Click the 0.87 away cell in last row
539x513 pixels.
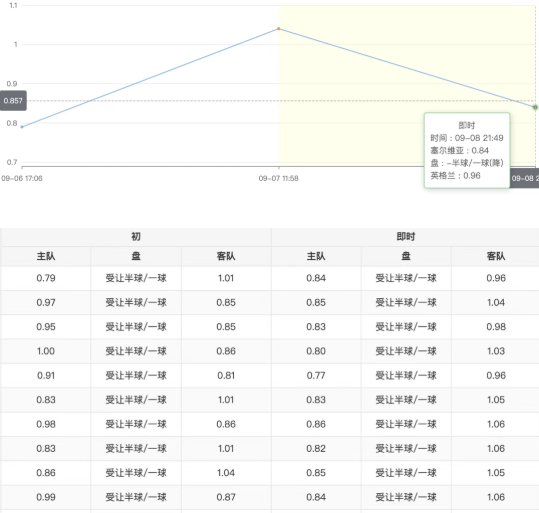tap(226, 497)
